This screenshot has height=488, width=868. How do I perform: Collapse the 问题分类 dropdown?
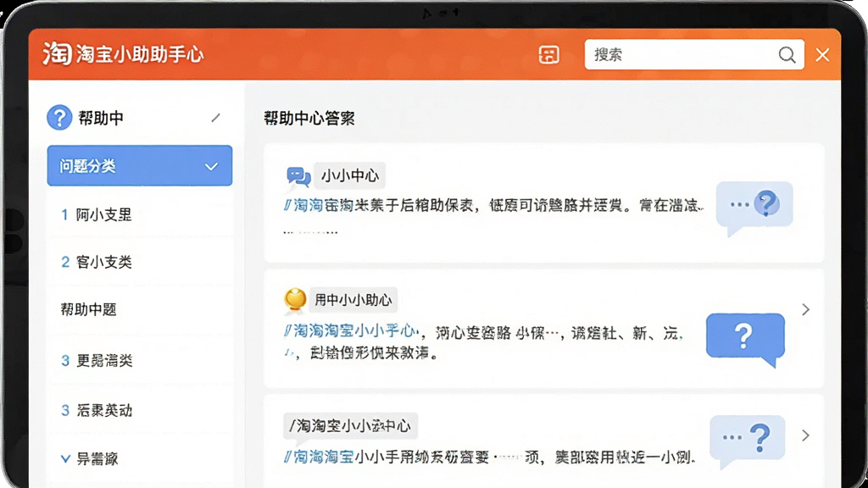click(x=140, y=165)
